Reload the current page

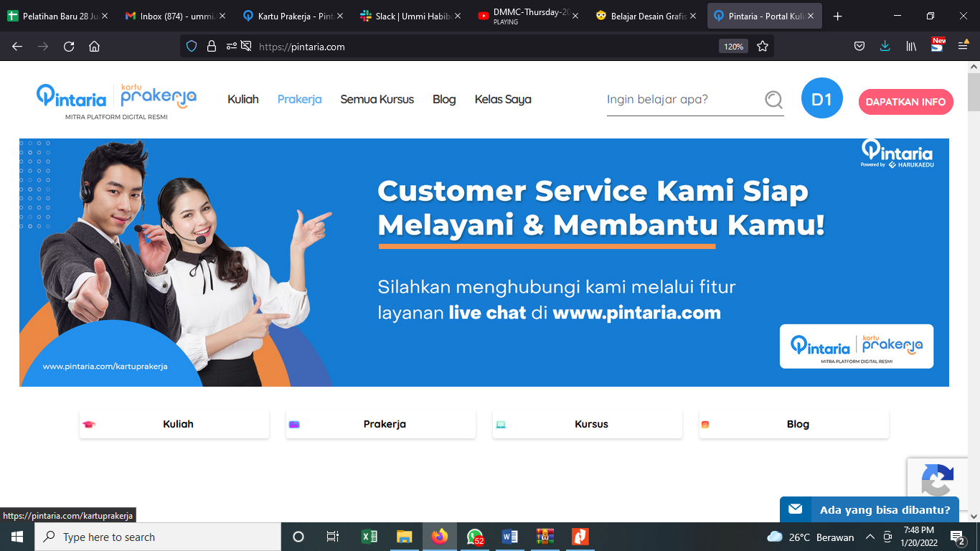(69, 47)
